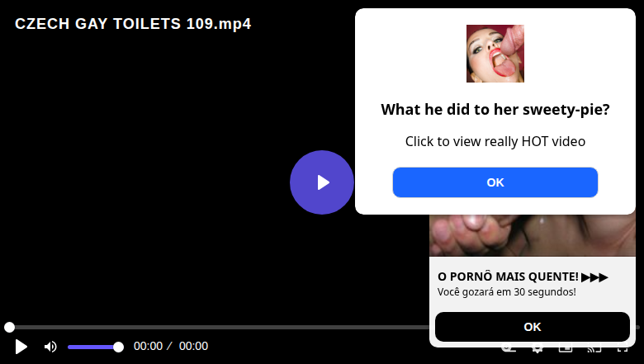The width and height of the screenshot is (644, 364).
Task: Toggle picture-in-picture mode icon
Action: (566, 350)
